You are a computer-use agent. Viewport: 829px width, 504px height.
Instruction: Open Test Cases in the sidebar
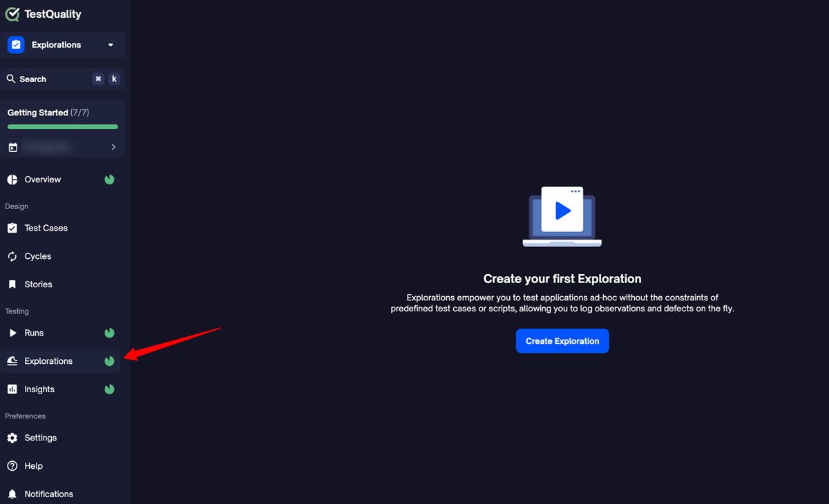pos(61,228)
